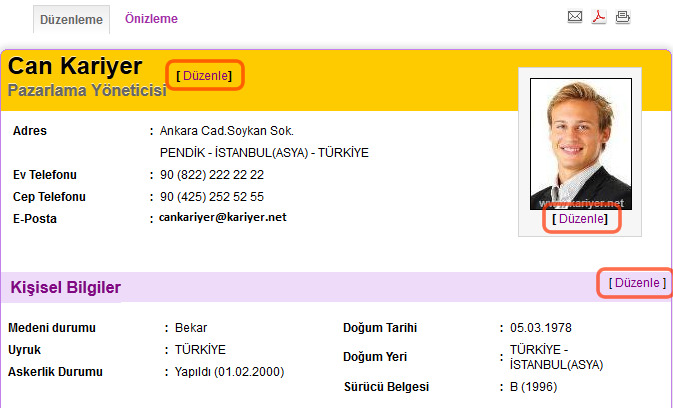Print the resume with printer icon

click(623, 17)
